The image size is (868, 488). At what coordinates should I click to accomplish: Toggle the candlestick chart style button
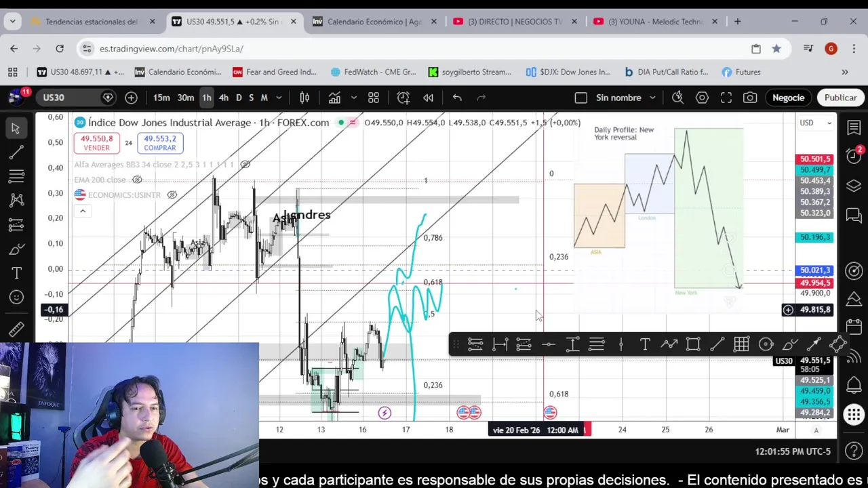pos(304,98)
